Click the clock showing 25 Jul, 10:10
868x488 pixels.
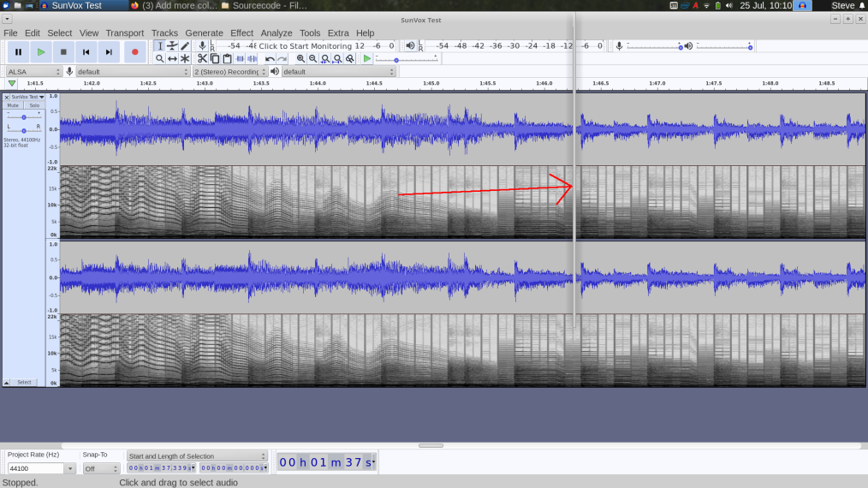click(765, 5)
